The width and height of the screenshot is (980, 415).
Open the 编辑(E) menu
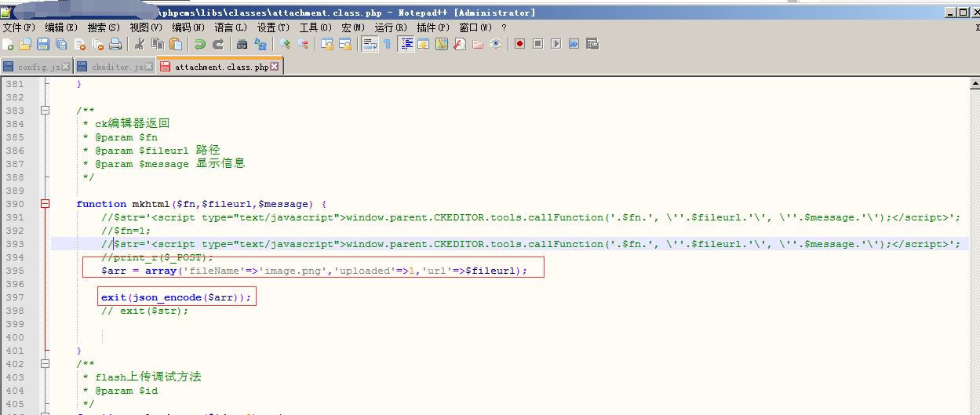point(62,27)
